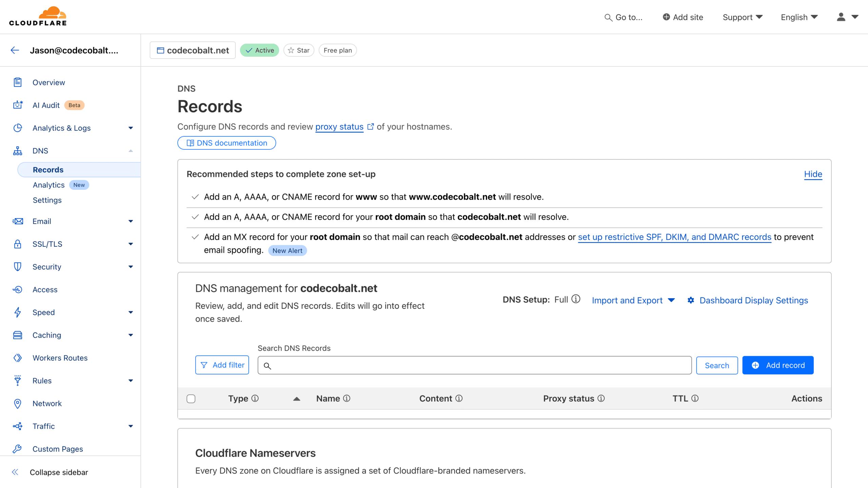Select all DNS records checkbox

coord(191,398)
